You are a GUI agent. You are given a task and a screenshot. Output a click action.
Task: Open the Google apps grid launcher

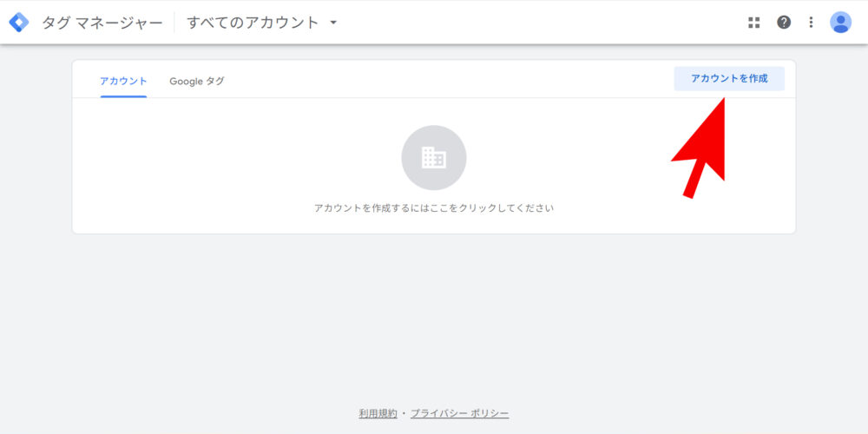pyautogui.click(x=753, y=23)
